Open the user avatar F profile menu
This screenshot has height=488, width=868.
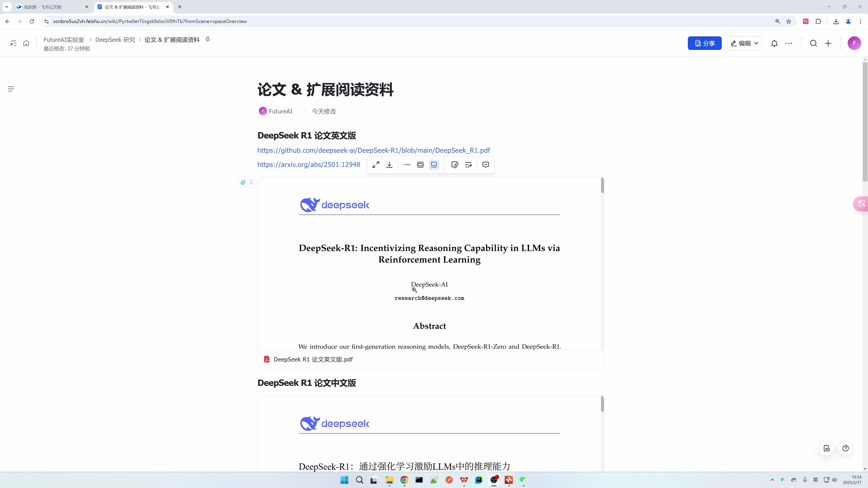coord(854,43)
